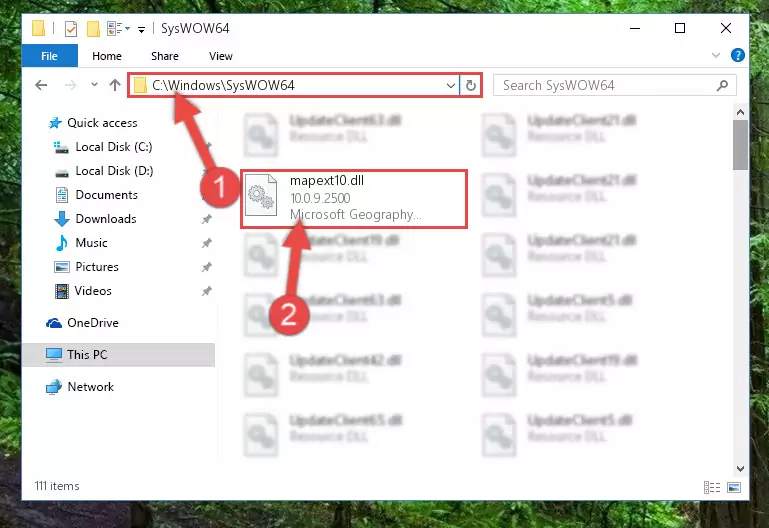
Task: Click the pin icon next to Videos
Action: [x=207, y=291]
